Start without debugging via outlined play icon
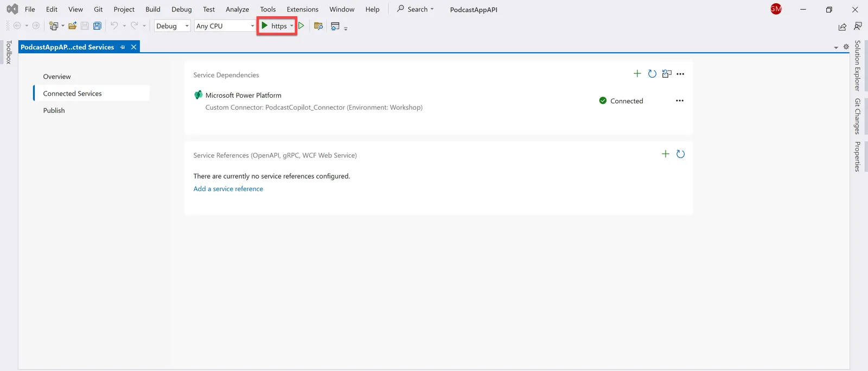Image resolution: width=868 pixels, height=371 pixels. point(301,26)
